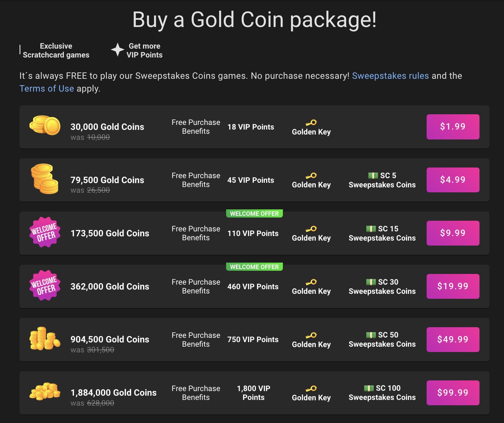Open the Terms of Use link

(x=46, y=88)
